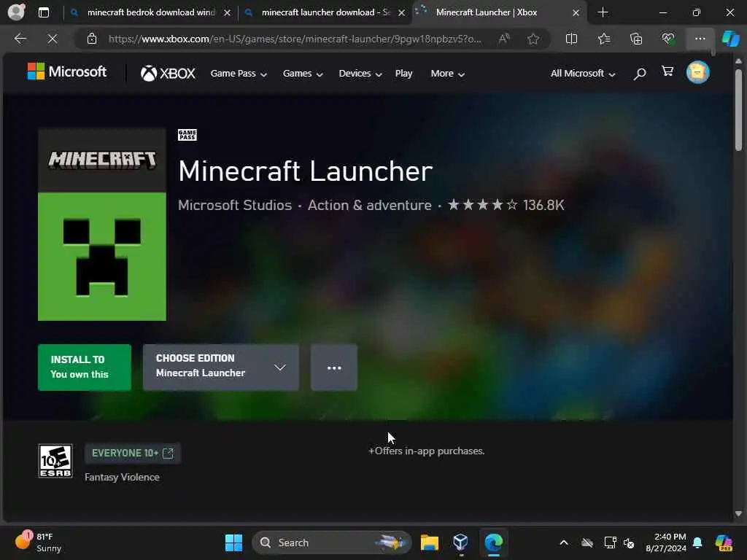Viewport: 747px width, 560px height.
Task: Open the tab actions menu icon
Action: (x=44, y=12)
